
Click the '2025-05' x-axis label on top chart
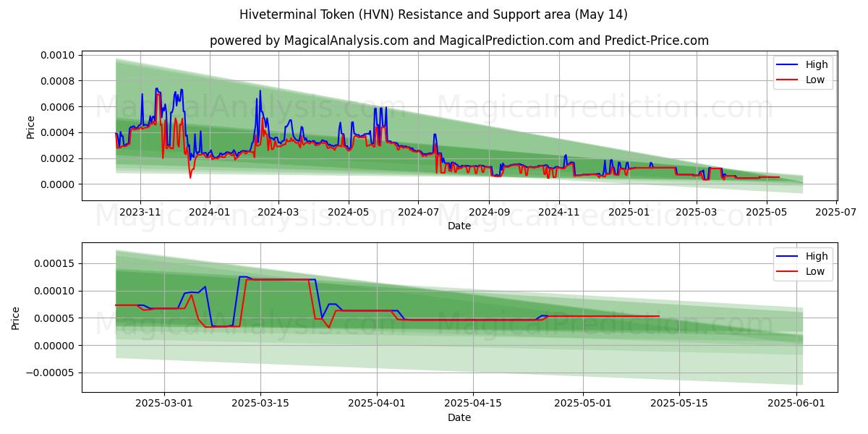pos(766,212)
